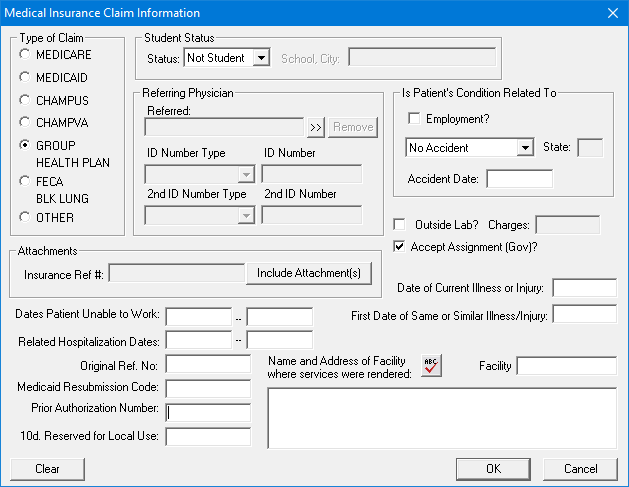
Task: Uncheck Accept Assignment (Gov)
Action: [400, 246]
